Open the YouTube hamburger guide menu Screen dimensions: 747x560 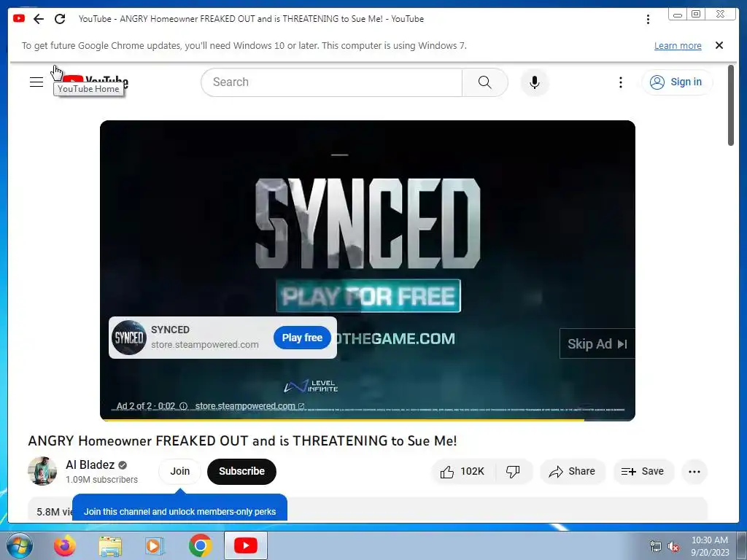tap(36, 82)
